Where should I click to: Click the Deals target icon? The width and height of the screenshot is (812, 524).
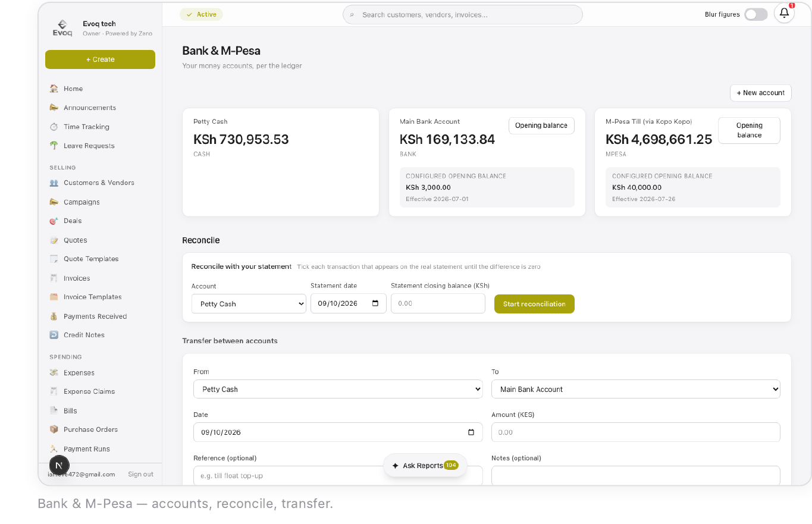click(x=54, y=221)
